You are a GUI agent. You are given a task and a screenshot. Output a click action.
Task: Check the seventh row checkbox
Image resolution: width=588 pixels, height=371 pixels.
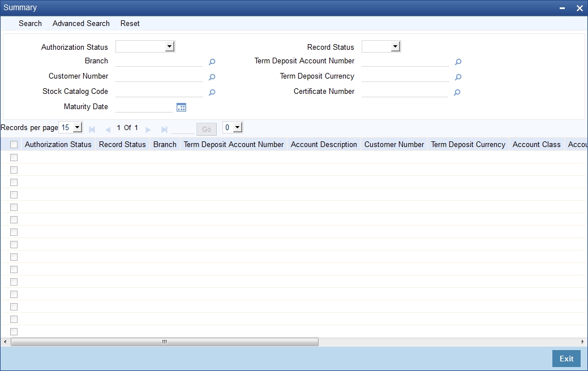click(x=14, y=232)
